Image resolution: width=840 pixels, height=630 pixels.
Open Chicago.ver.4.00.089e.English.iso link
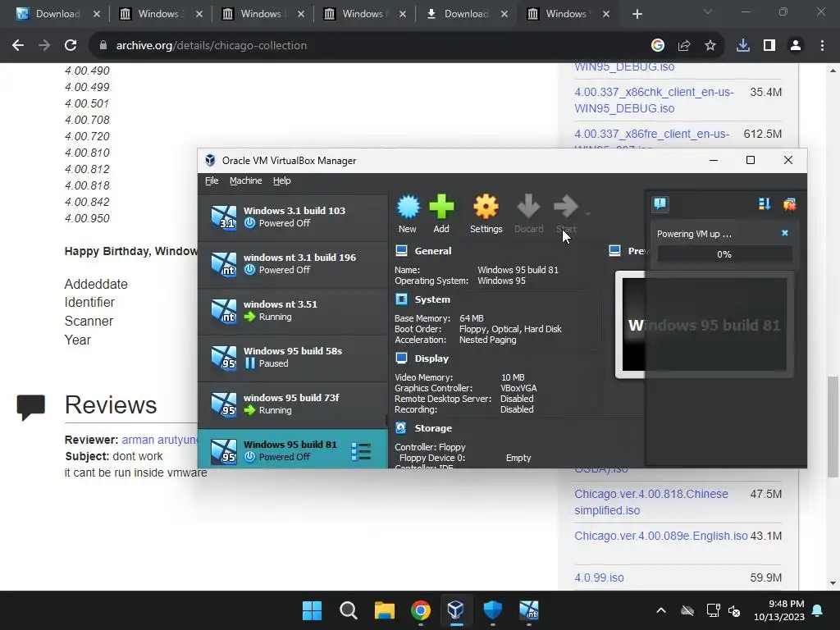660,536
